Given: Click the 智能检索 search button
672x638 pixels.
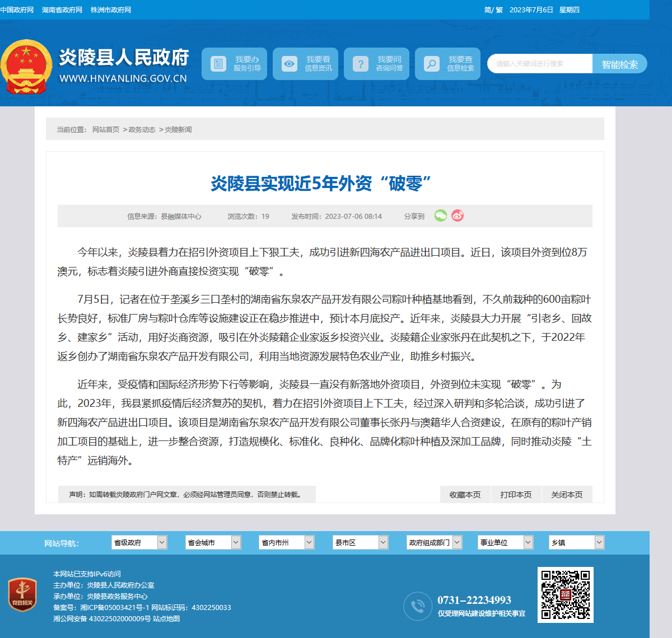Looking at the screenshot, I should click(620, 64).
